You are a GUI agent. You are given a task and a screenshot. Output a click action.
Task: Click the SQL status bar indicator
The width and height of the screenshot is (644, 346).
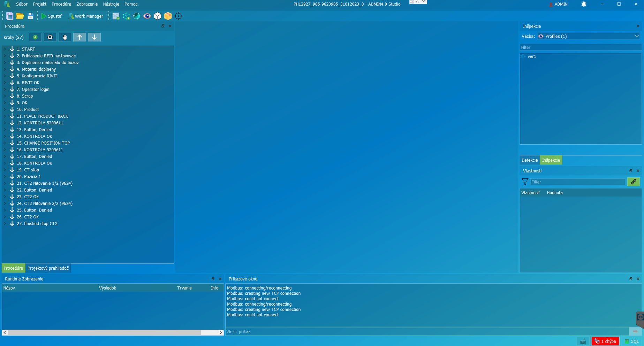click(x=631, y=341)
